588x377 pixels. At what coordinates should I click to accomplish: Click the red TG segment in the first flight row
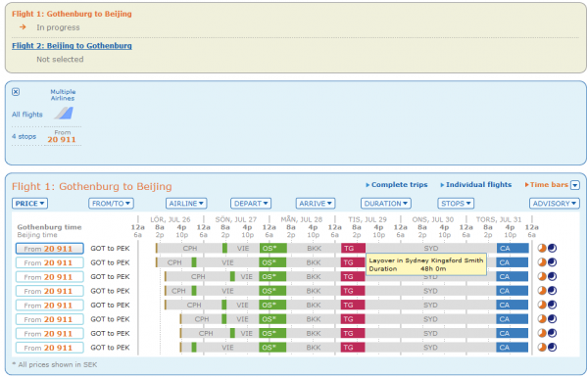click(353, 249)
